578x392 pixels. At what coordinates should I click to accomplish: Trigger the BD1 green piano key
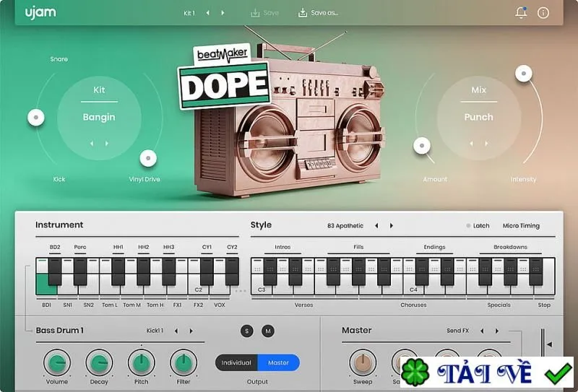[46, 284]
